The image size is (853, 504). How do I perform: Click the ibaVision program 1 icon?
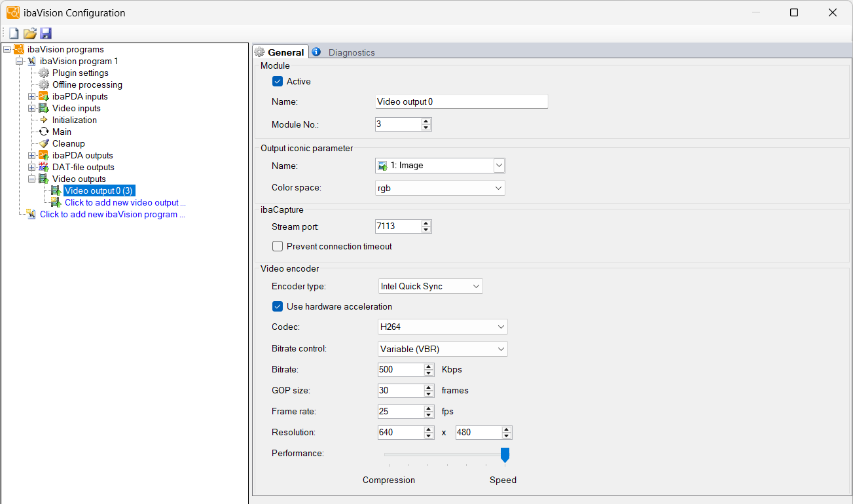[31, 61]
